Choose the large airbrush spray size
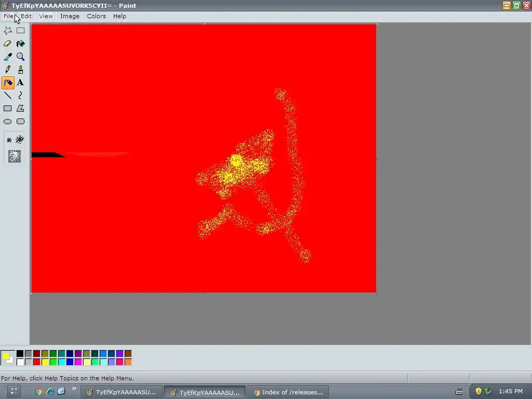This screenshot has width=532, height=399. 15,156
